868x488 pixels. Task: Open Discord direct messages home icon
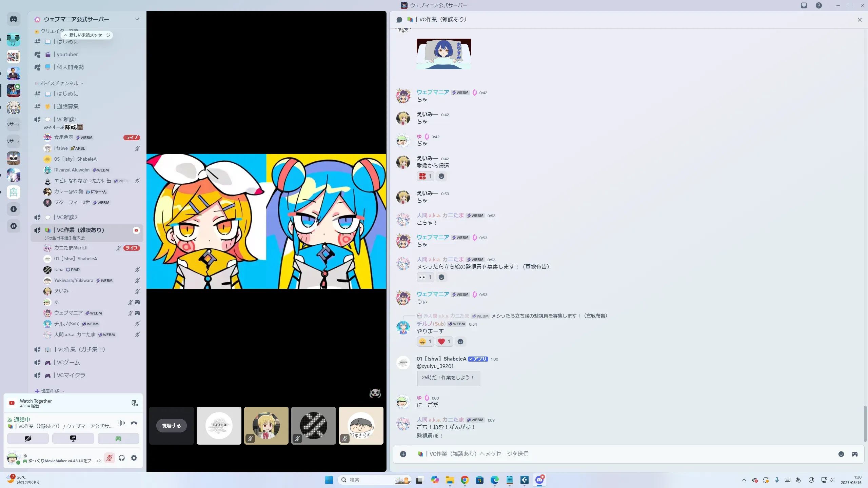click(14, 19)
